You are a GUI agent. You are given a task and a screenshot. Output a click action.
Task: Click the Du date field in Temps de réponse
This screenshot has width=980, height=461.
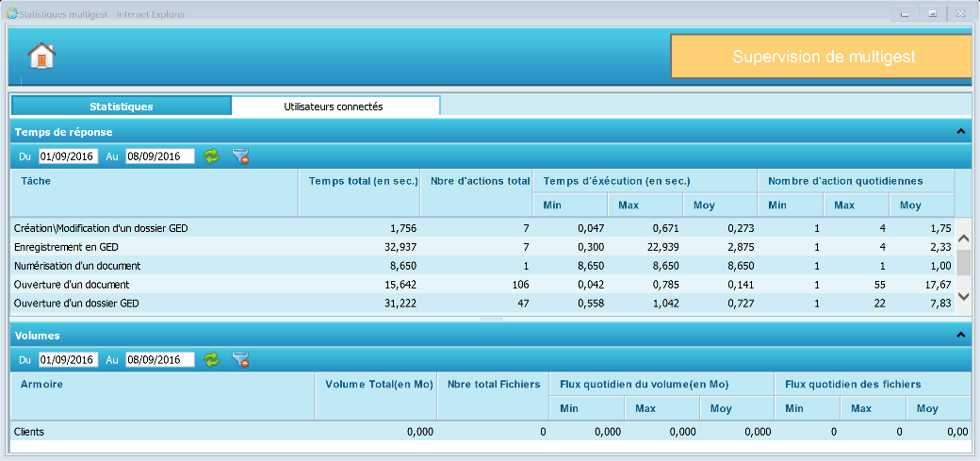68,156
